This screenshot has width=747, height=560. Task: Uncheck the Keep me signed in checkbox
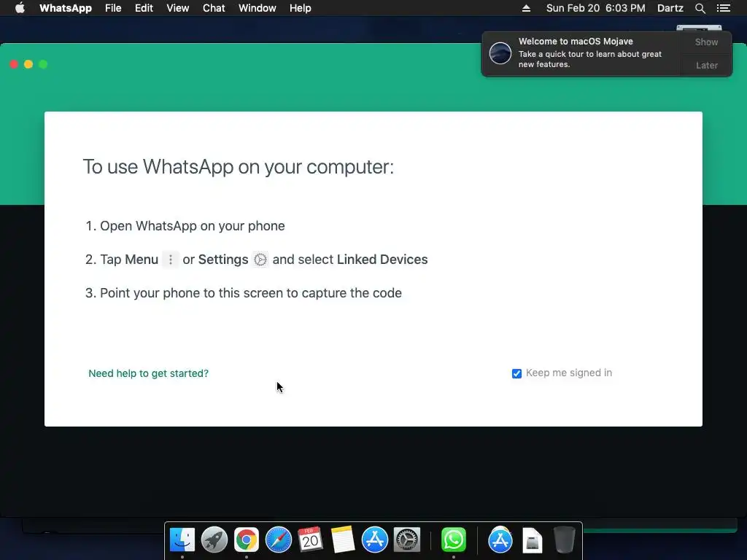pos(516,373)
